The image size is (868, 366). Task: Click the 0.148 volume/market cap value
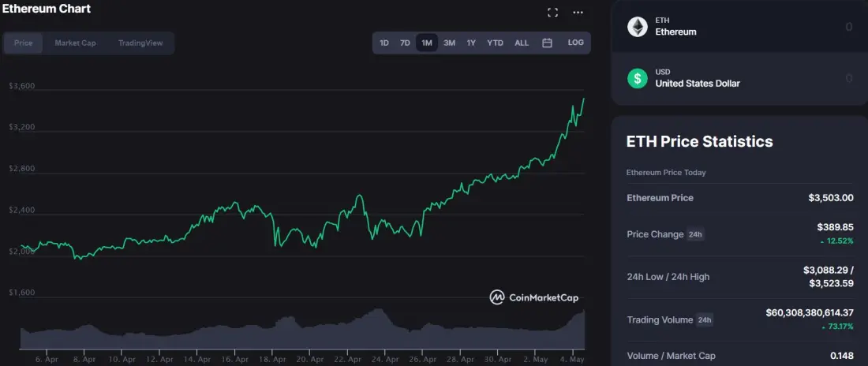pos(842,356)
